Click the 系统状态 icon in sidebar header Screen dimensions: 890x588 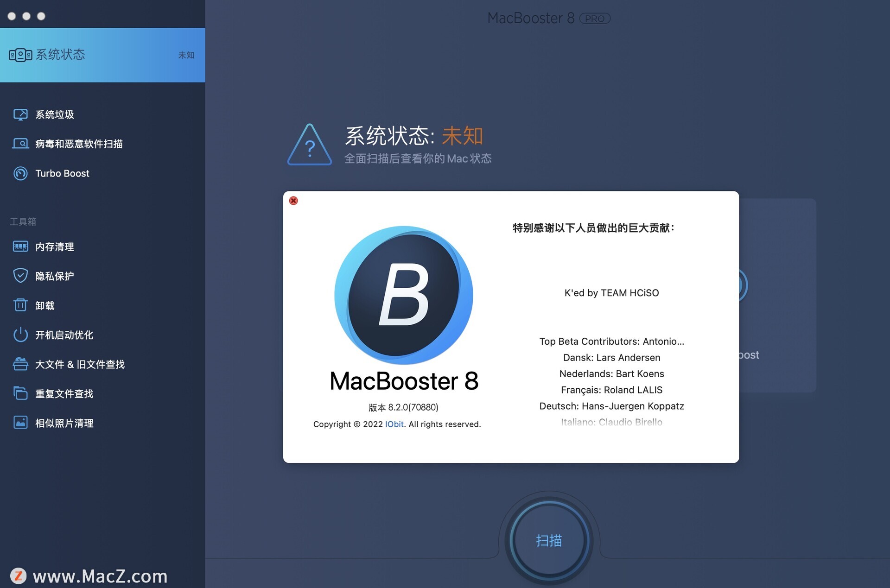pyautogui.click(x=20, y=55)
